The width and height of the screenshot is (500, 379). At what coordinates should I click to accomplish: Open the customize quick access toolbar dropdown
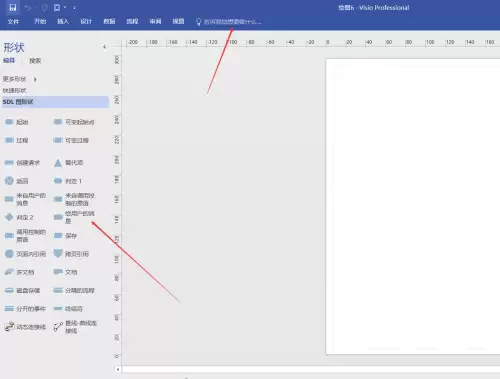(74, 7)
